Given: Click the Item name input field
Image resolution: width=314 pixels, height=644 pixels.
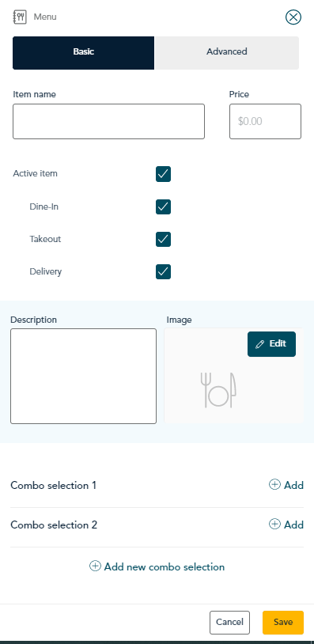Looking at the screenshot, I should pos(109,121).
